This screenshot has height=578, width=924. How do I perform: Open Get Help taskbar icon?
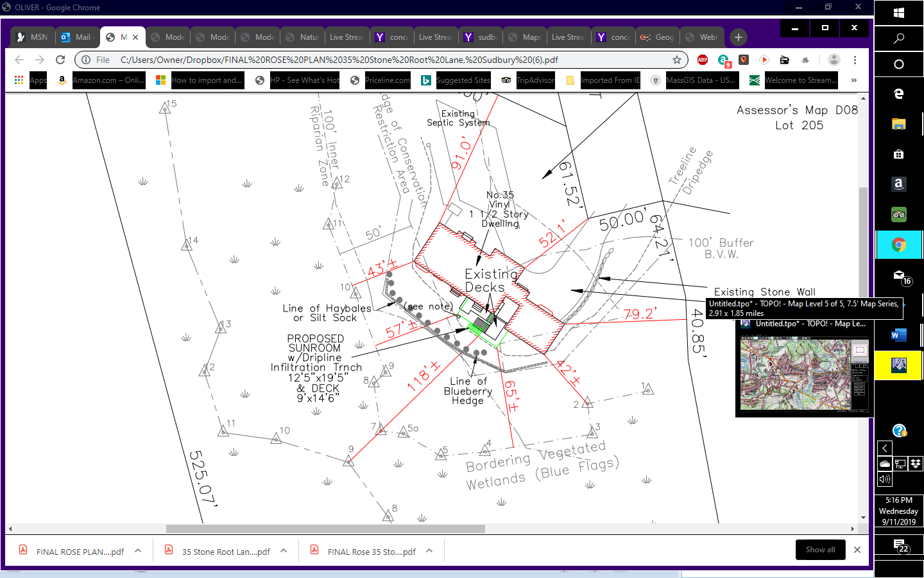click(x=899, y=430)
